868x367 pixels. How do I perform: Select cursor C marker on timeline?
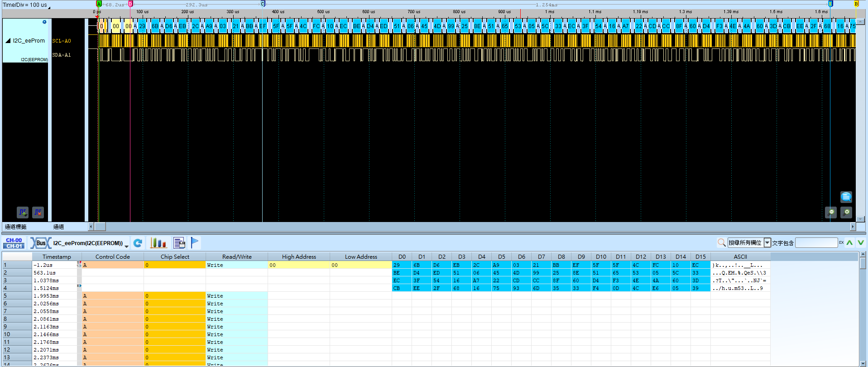tap(263, 4)
